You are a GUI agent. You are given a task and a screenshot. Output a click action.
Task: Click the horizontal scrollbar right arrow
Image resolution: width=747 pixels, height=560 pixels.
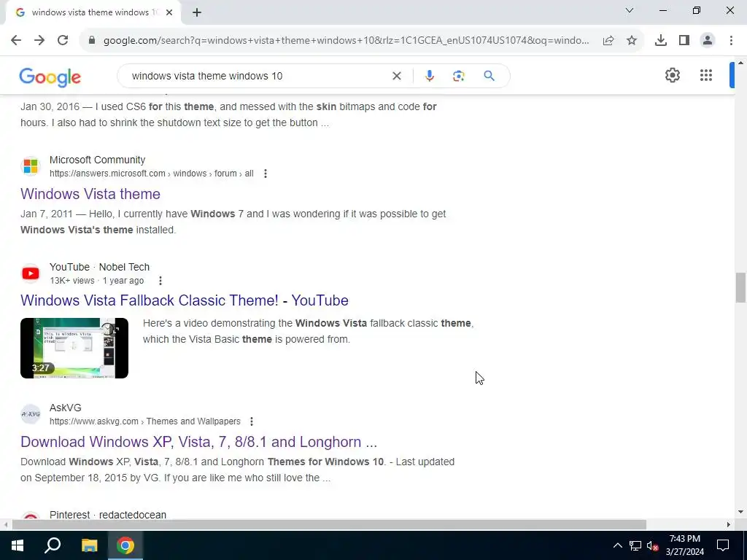[x=728, y=525]
